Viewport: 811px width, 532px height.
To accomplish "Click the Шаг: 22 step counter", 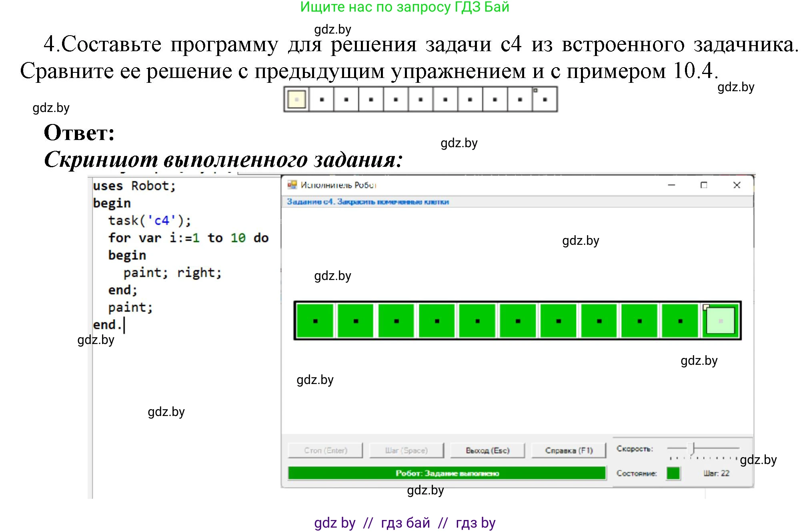I will 717,473.
